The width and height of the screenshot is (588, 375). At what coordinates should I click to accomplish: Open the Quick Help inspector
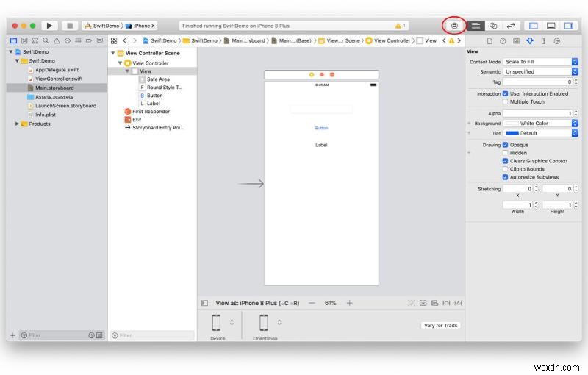503,41
